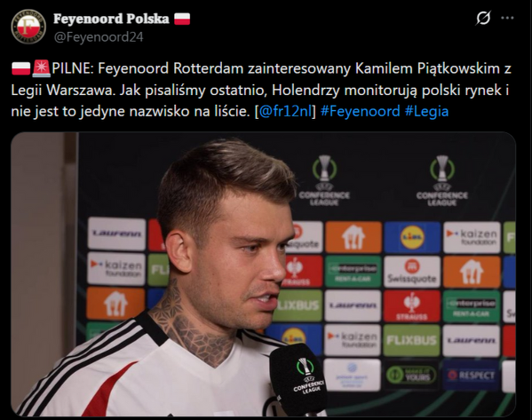The image size is (532, 420).
Task: Click the RESPECT badge on the backdrop
Action: click(x=471, y=376)
